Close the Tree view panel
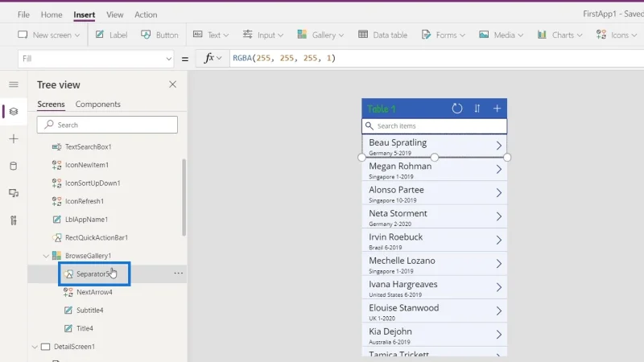 [x=172, y=84]
